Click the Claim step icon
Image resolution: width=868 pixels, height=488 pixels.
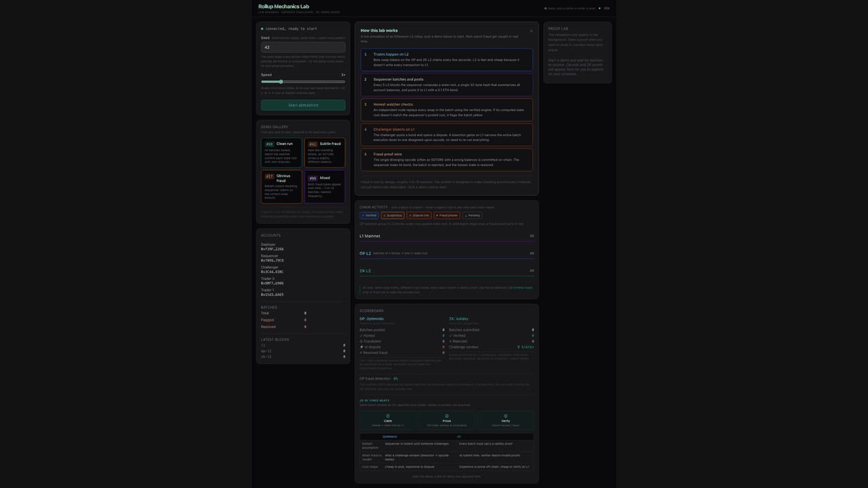[x=388, y=416]
